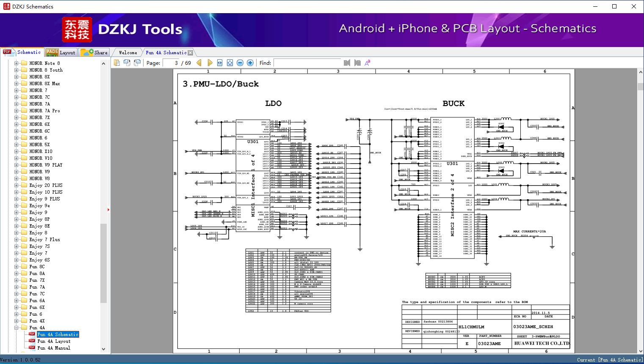644x364 pixels.
Task: Select HONOR X10 in the model tree
Action: click(x=41, y=151)
